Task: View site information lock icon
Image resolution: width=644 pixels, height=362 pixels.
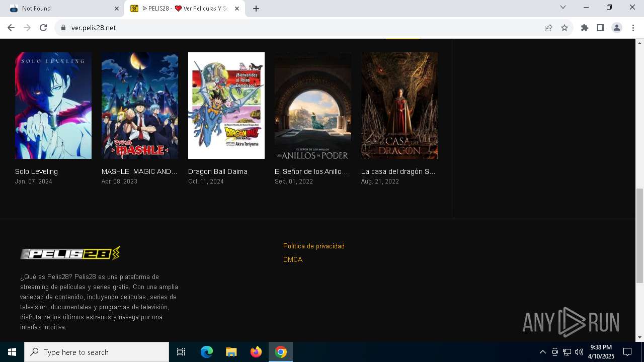Action: pyautogui.click(x=63, y=28)
